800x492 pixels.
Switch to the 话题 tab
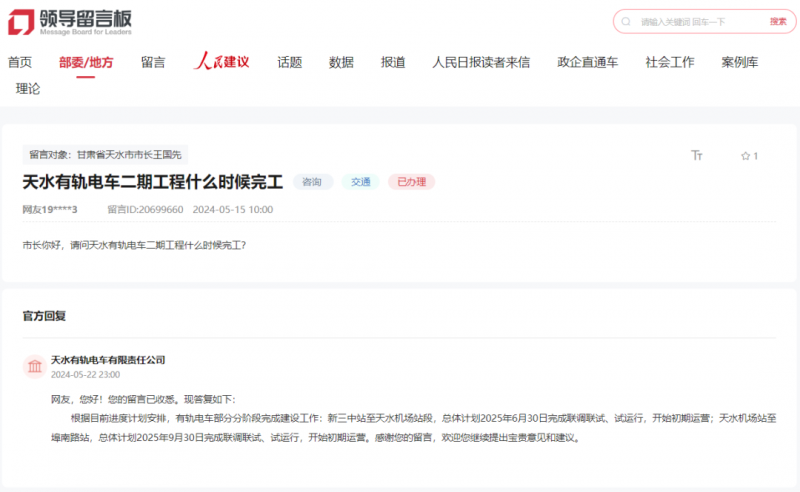coord(289,62)
